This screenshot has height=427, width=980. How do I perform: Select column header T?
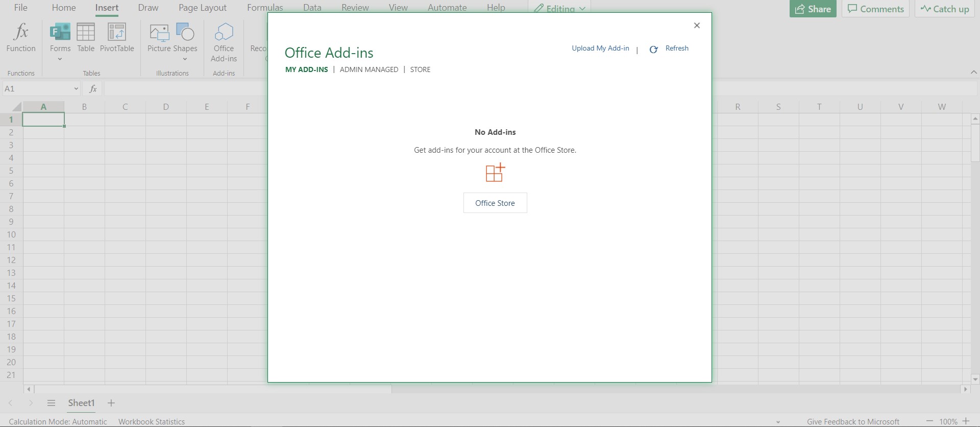pos(819,107)
